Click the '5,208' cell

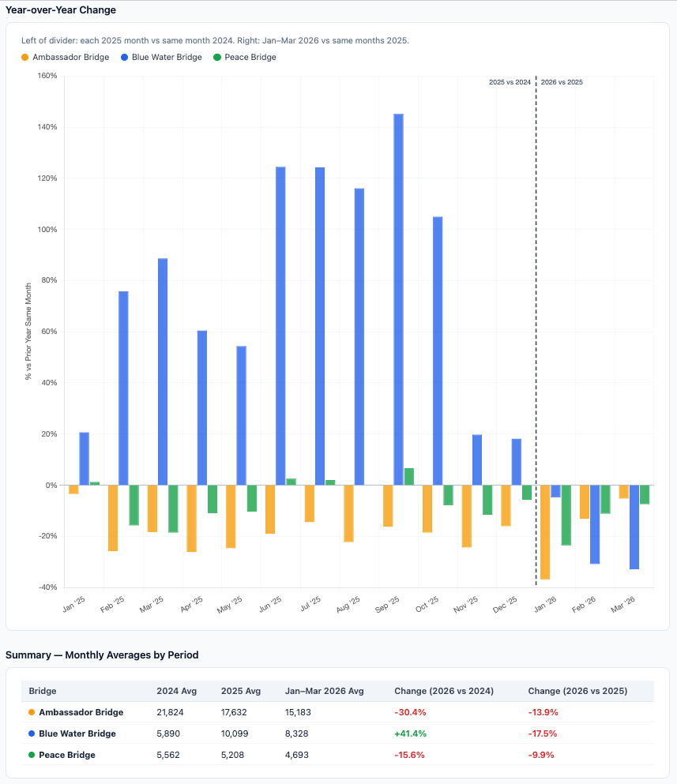[x=233, y=755]
